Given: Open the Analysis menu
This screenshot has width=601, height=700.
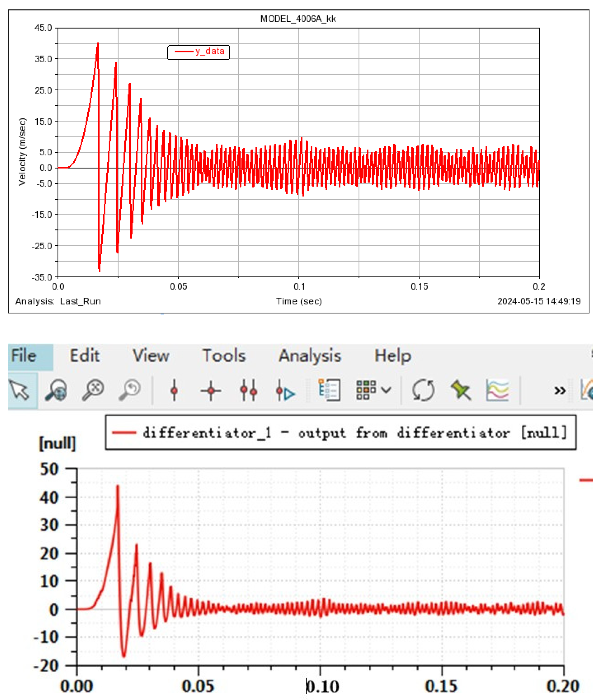Looking at the screenshot, I should click(310, 356).
